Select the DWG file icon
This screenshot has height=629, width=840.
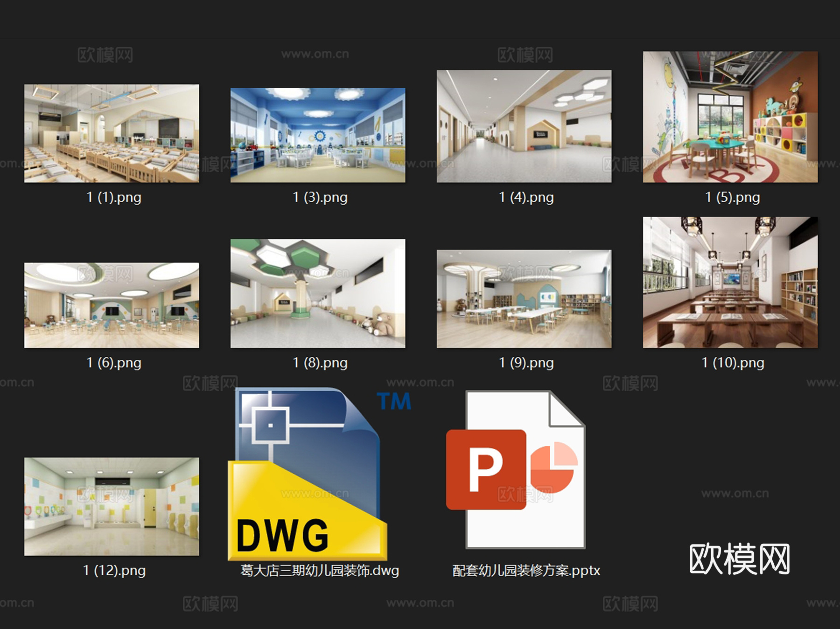308,474
